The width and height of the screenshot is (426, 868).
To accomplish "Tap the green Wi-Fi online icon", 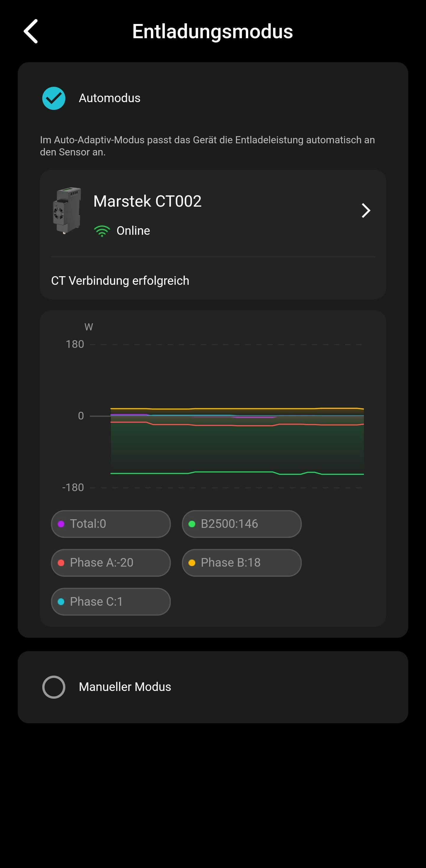I will click(x=102, y=231).
